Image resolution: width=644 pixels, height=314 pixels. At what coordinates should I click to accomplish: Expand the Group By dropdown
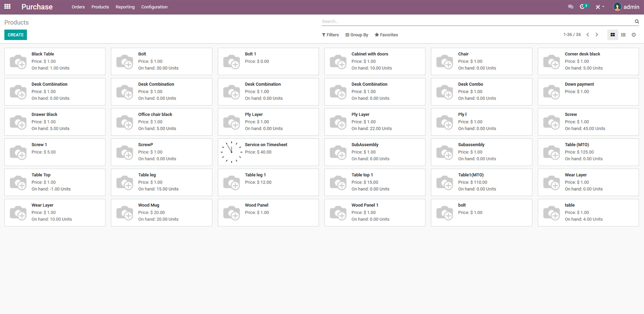pos(357,35)
